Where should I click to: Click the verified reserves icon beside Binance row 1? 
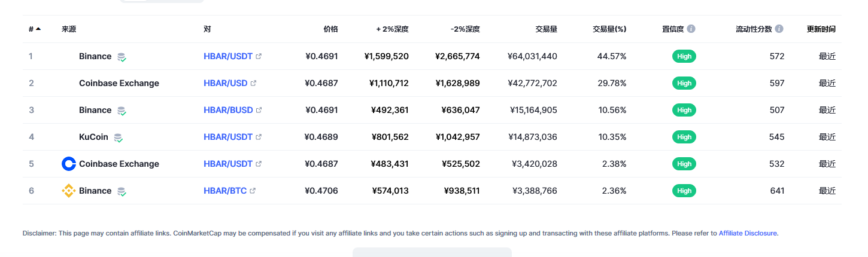(122, 57)
